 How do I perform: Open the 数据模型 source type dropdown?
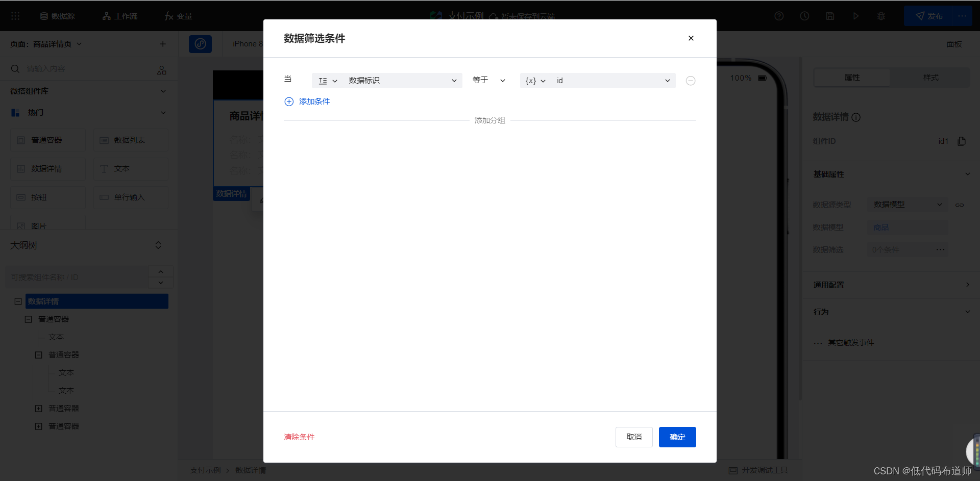coord(908,205)
